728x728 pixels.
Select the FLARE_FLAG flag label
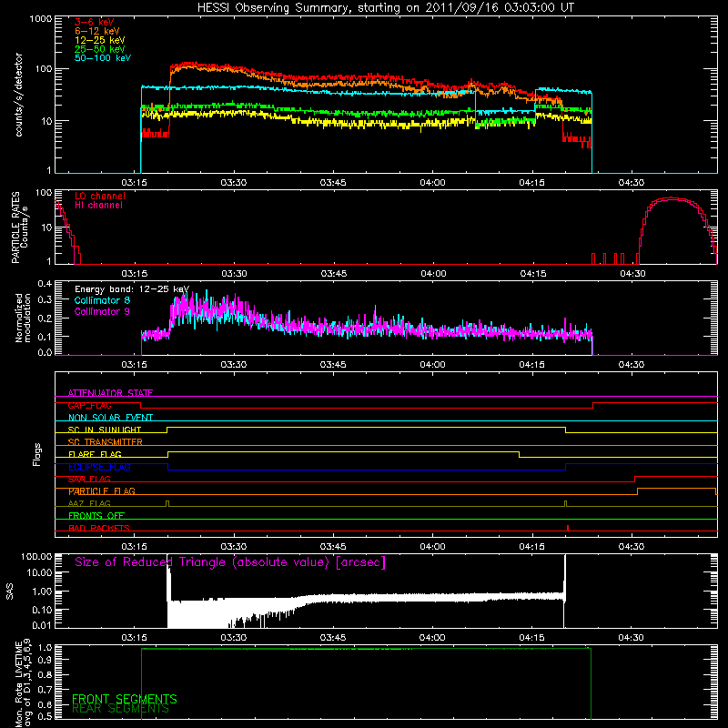tap(95, 454)
